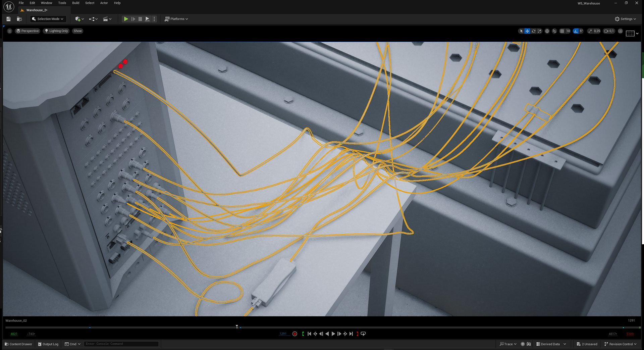Viewport: 644px width, 350px height.
Task: Step forward one frame button
Action: 339,334
